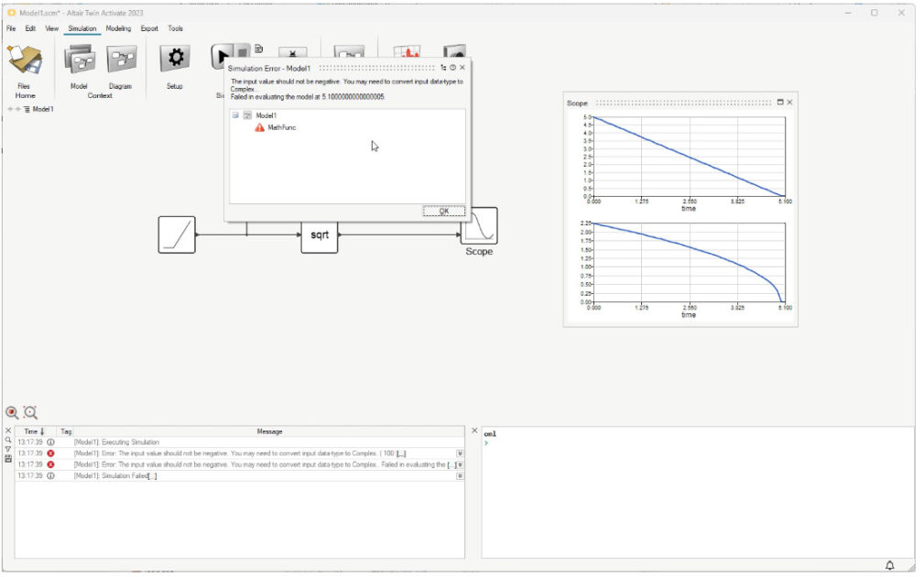Close the Scope plot window
924x577 pixels.
[789, 103]
